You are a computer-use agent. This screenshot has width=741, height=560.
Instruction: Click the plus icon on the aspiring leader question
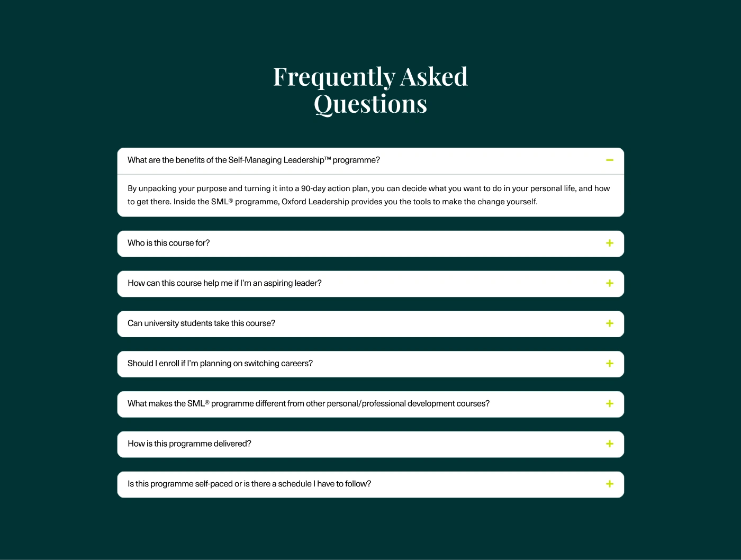click(610, 283)
